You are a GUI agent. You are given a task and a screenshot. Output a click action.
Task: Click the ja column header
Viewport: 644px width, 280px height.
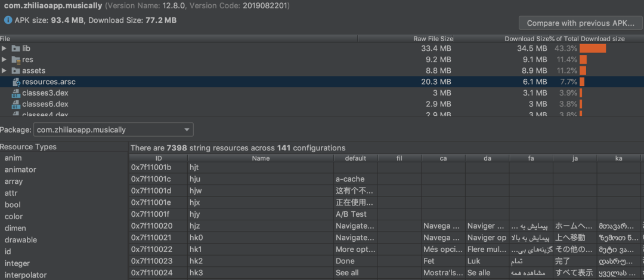(575, 158)
